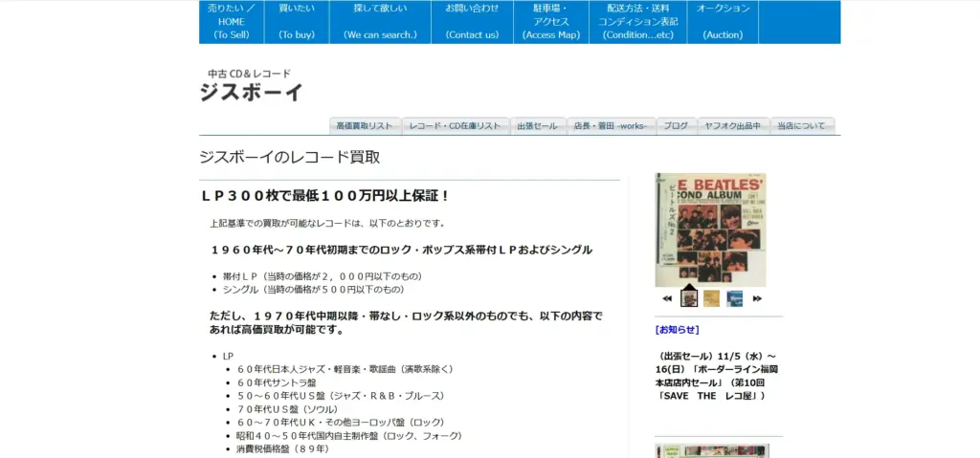The width and height of the screenshot is (980, 458).
Task: Select the second yellow album thumbnail
Action: 711,298
